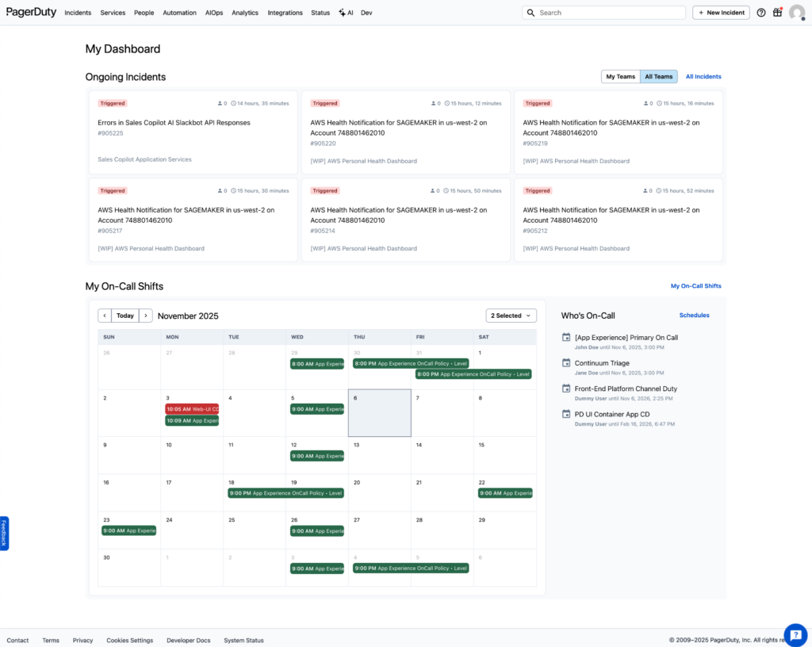Click calendar icon beside PD UI Container App CD
Screen dimensions: 812x647
click(x=566, y=415)
